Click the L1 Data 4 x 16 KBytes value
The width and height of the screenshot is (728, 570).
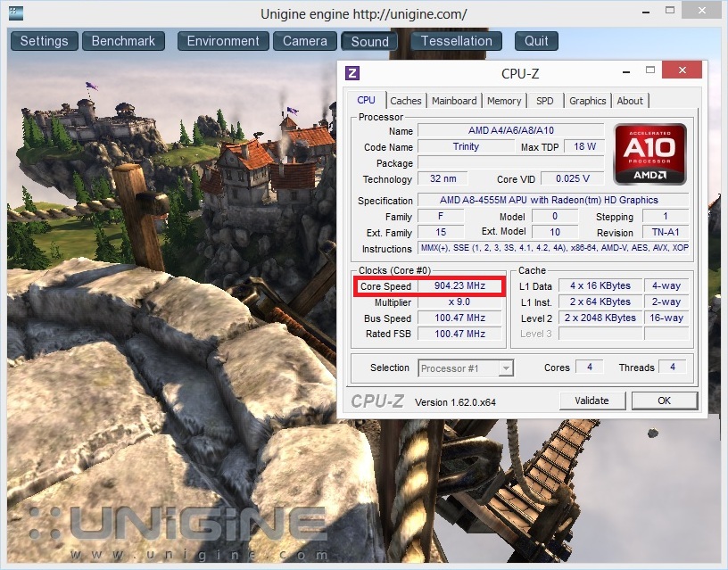click(600, 286)
